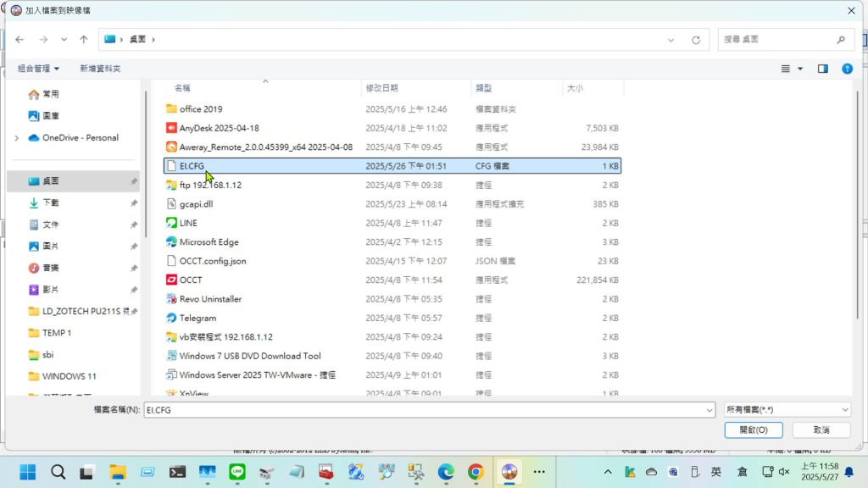Expand the OneDrive - Personal tree node
This screenshot has width=868, height=488.
(x=16, y=138)
